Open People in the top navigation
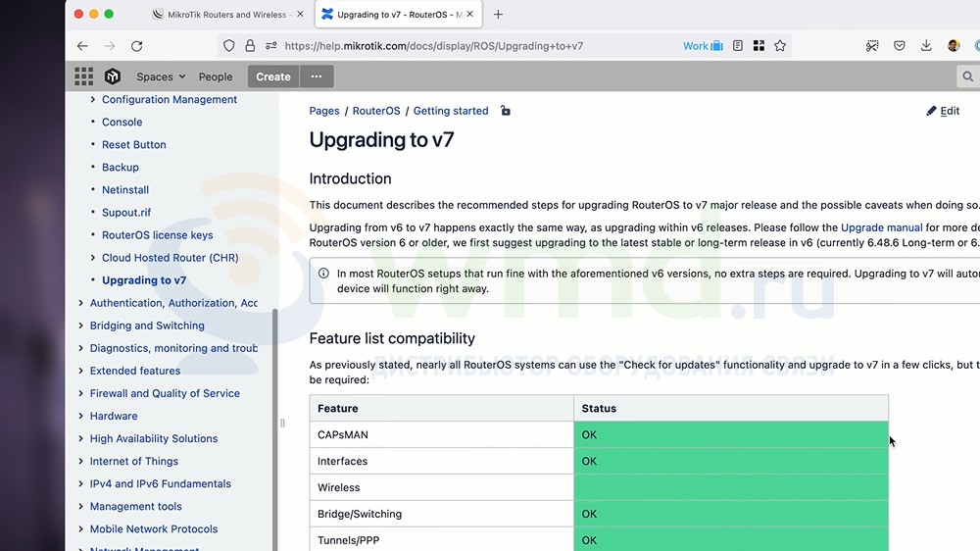This screenshot has height=551, width=980. pos(216,76)
